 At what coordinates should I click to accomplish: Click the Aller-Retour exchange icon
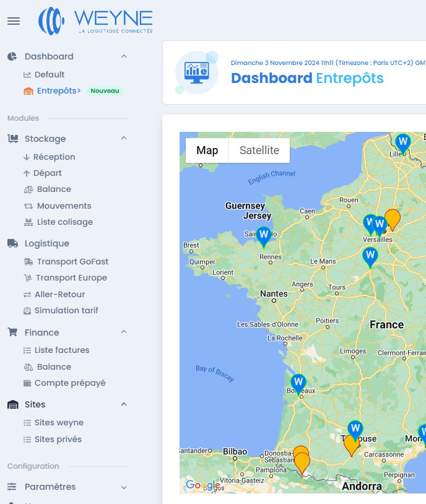[x=27, y=295]
